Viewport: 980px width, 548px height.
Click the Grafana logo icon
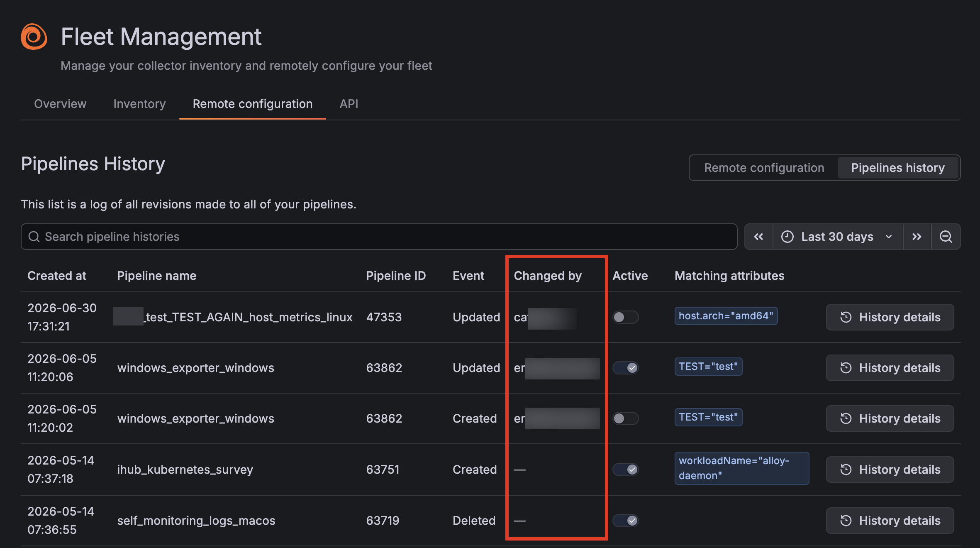pos(34,37)
